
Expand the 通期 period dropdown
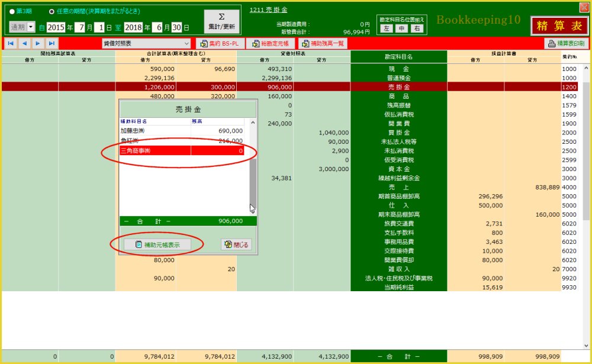tap(31, 27)
